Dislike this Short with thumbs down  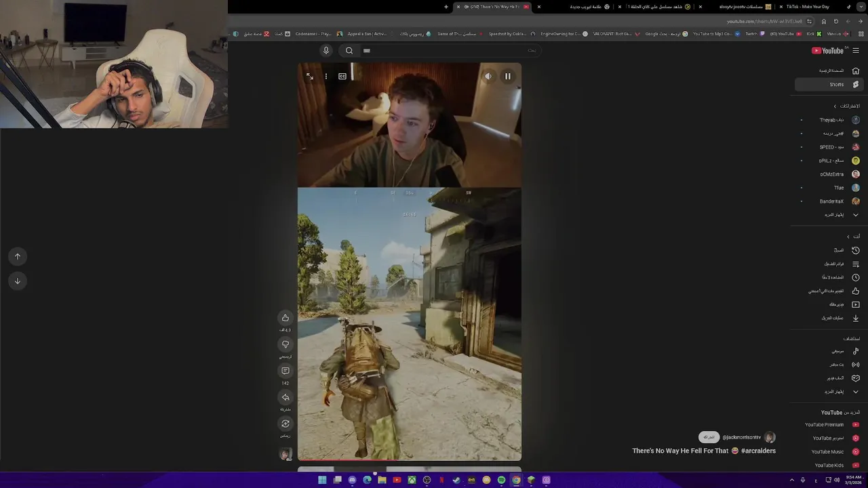(285, 344)
